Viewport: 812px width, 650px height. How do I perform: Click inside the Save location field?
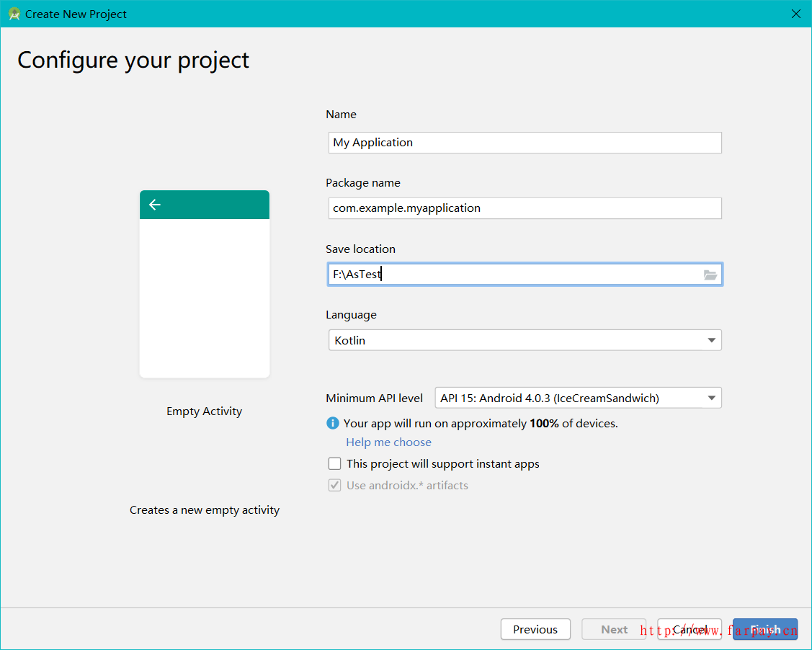(512, 275)
